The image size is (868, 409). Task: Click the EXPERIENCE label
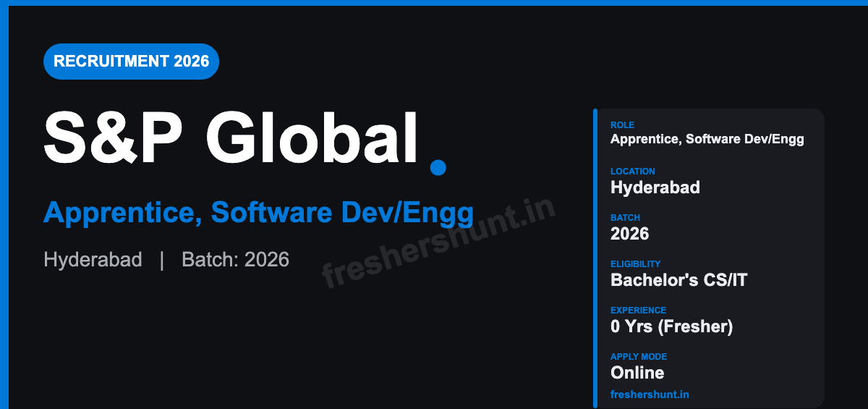click(638, 311)
